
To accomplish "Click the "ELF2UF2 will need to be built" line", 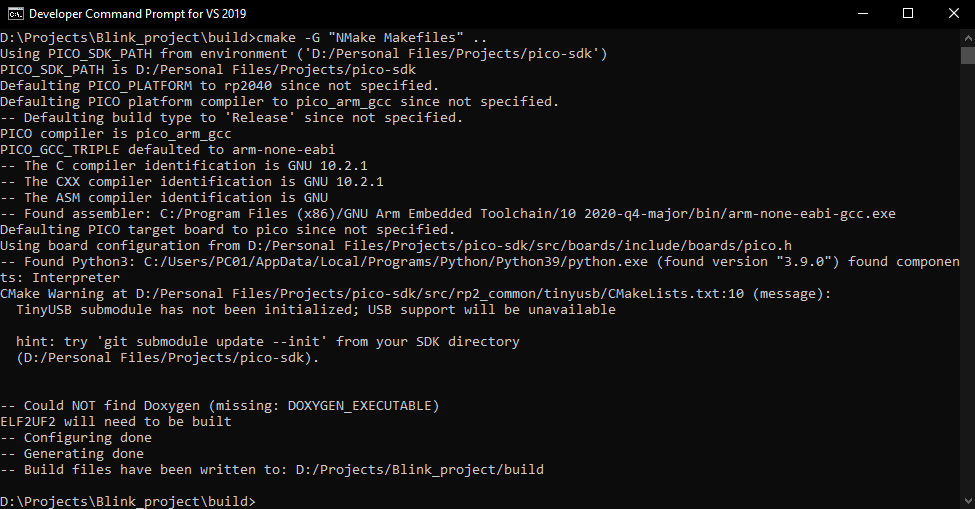I will (x=116, y=422).
